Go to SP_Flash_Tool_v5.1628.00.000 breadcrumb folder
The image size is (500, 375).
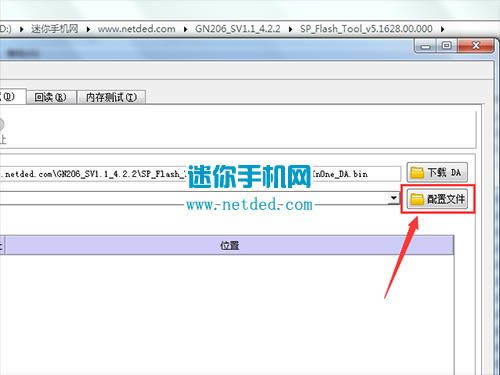(366, 29)
